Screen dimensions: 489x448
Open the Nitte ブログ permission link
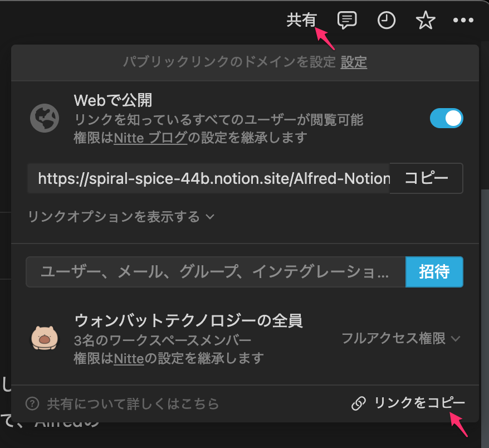click(x=150, y=138)
